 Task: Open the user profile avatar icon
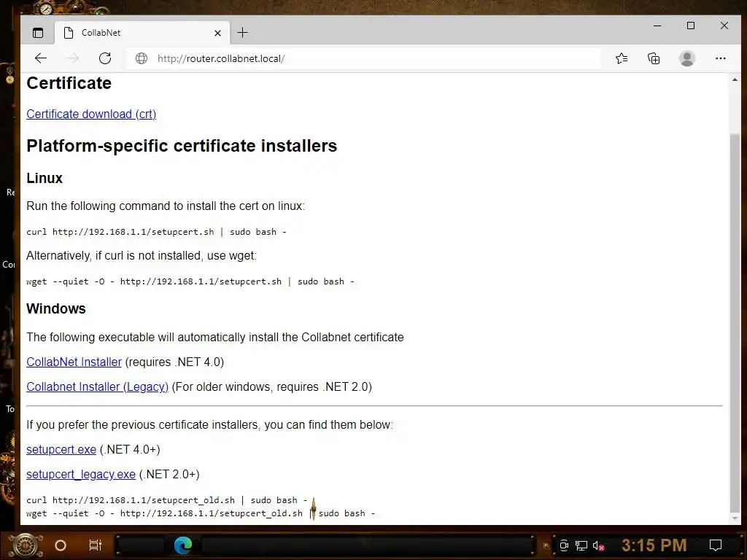click(687, 58)
